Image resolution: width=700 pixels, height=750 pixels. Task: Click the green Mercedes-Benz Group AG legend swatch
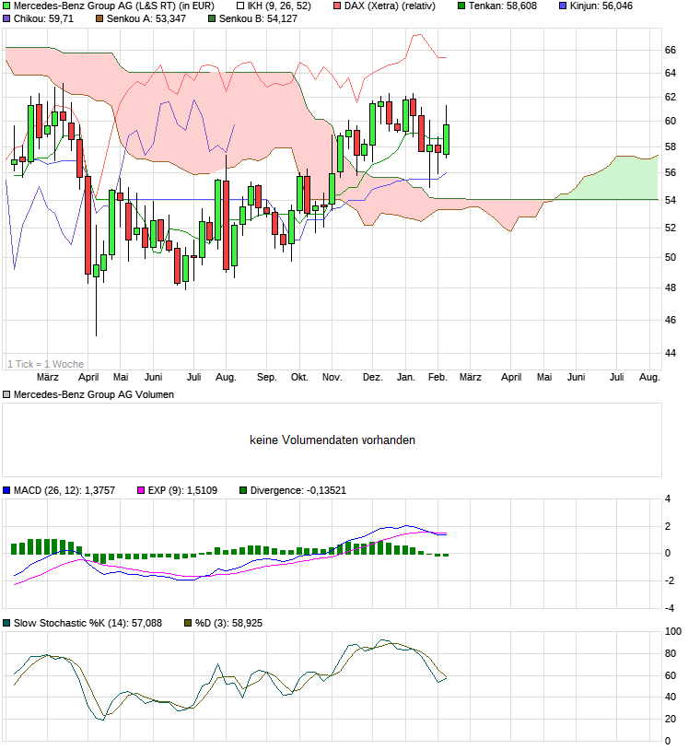(6, 6)
